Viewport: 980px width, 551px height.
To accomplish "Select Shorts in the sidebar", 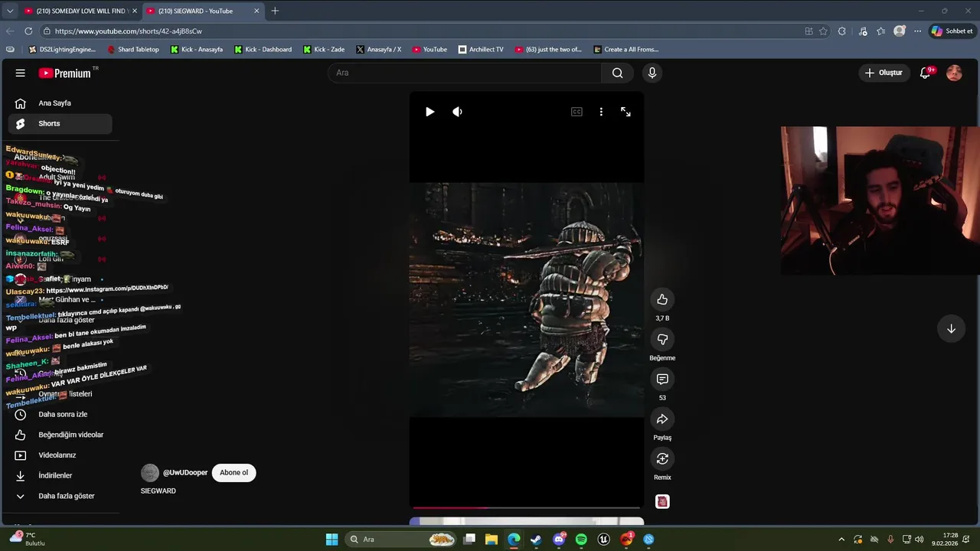I will [x=60, y=123].
